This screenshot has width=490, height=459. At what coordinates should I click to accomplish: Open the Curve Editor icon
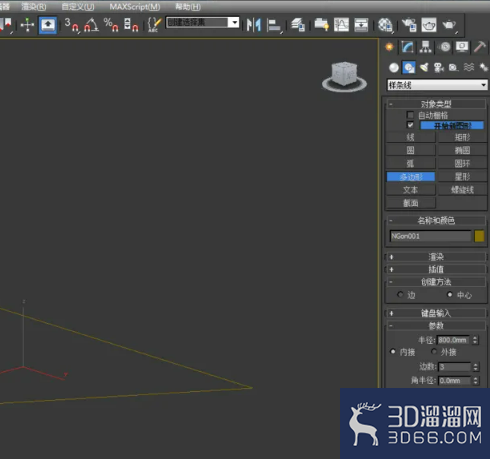pyautogui.click(x=341, y=25)
